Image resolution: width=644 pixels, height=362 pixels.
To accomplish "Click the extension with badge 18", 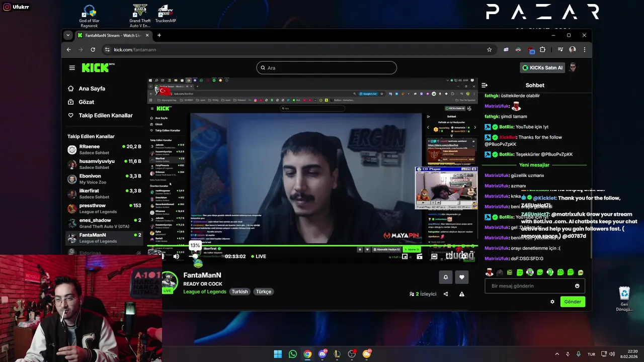I will 531,50.
